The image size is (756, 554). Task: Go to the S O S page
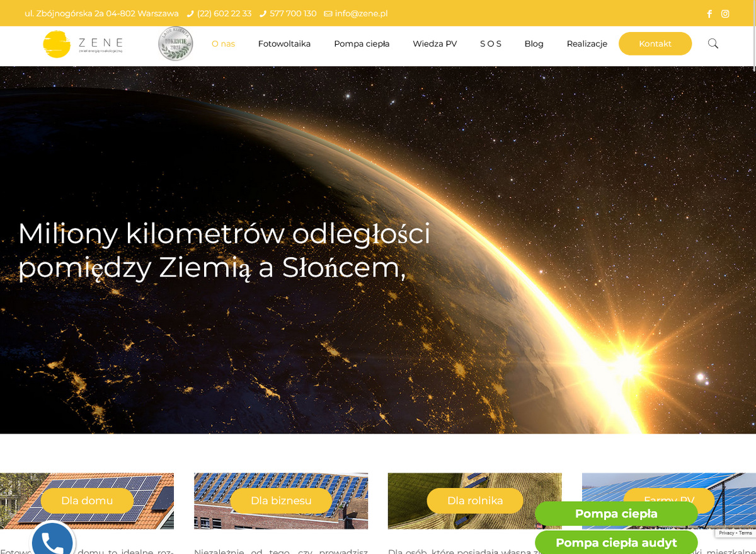click(x=491, y=43)
